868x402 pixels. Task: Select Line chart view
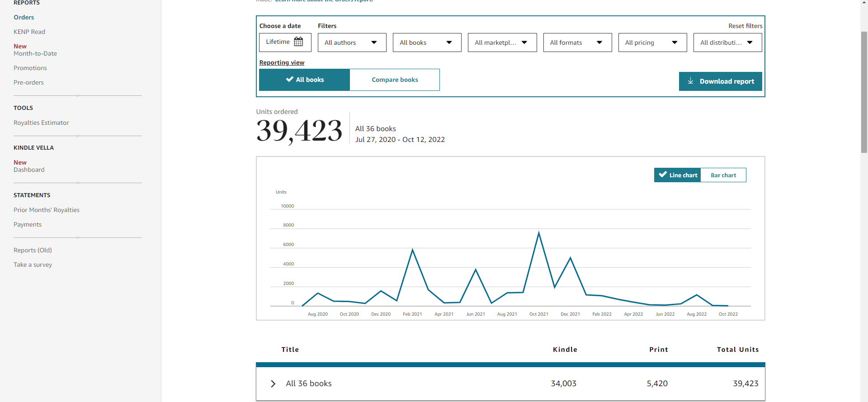(677, 175)
